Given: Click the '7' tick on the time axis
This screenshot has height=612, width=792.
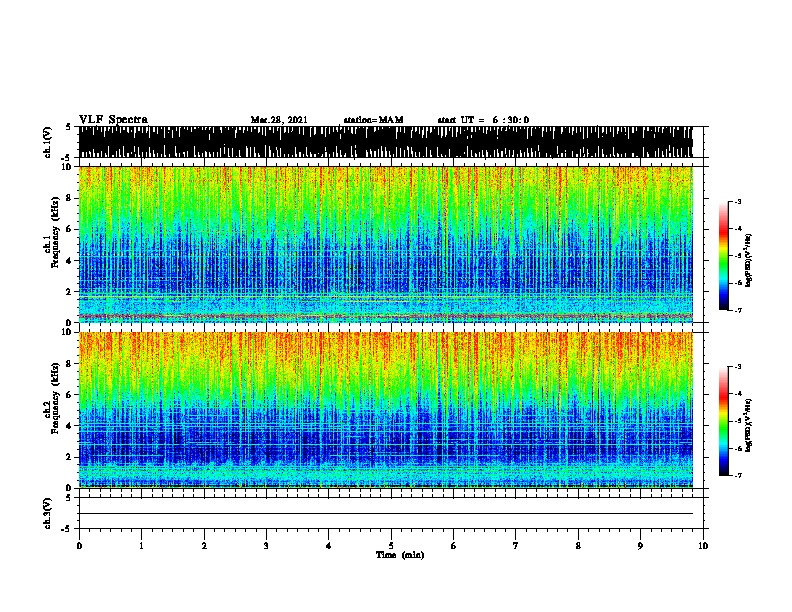Looking at the screenshot, I should coord(516,546).
